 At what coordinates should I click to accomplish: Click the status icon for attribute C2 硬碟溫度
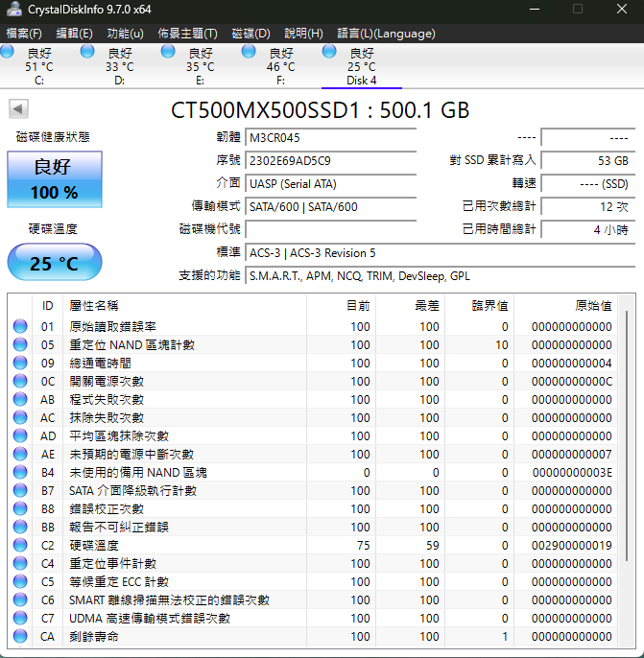(20, 545)
